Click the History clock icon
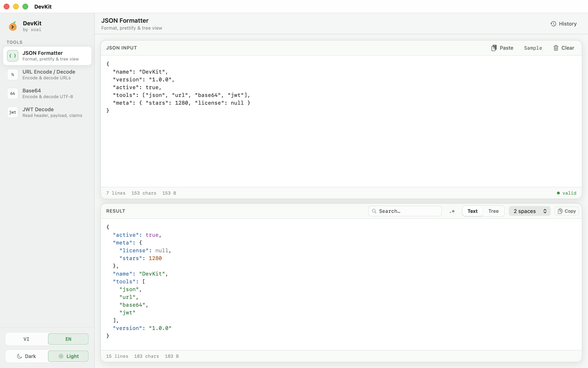Screen dimensions: 588x368 coord(553,24)
